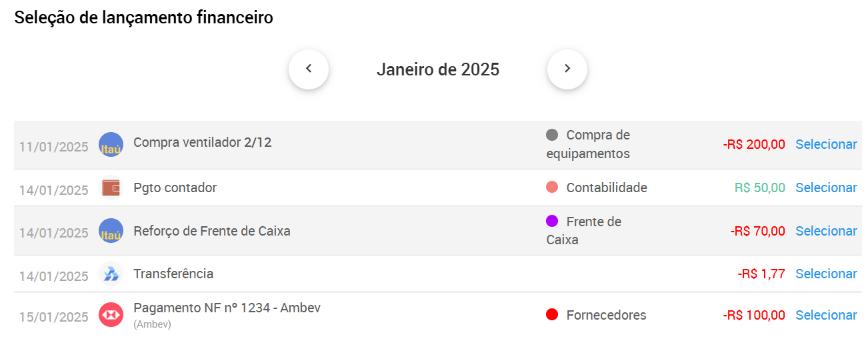
Task: Select the Transferência entry of -R$ 1,77
Action: 826,274
